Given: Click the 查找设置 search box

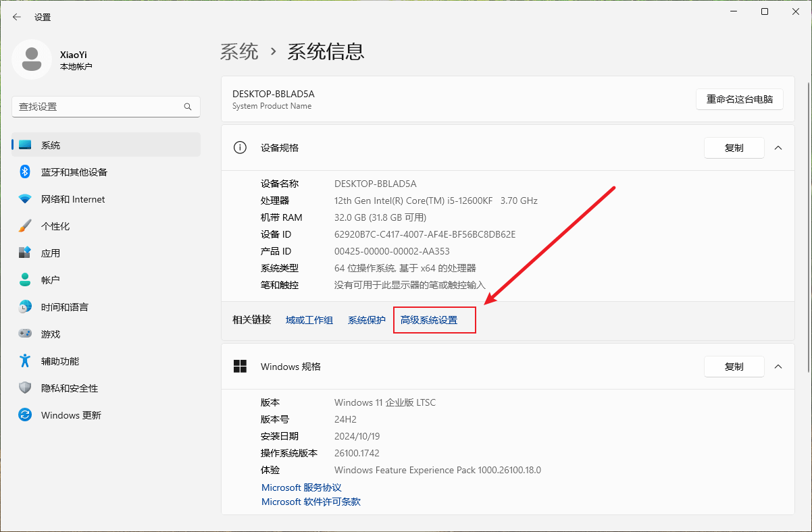Looking at the screenshot, I should point(105,106).
